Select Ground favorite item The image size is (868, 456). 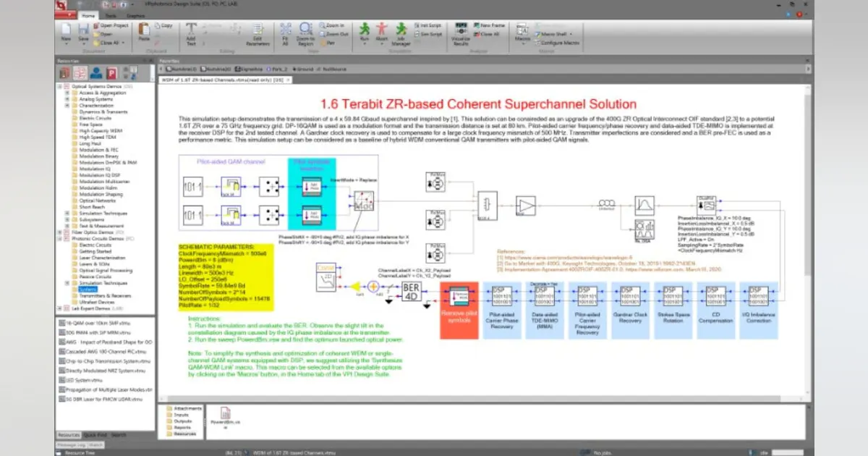click(x=303, y=69)
